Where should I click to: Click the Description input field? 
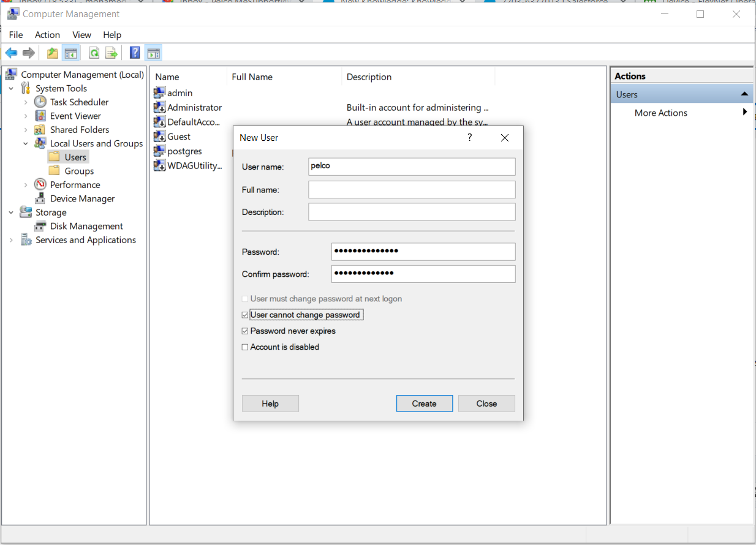(x=412, y=212)
